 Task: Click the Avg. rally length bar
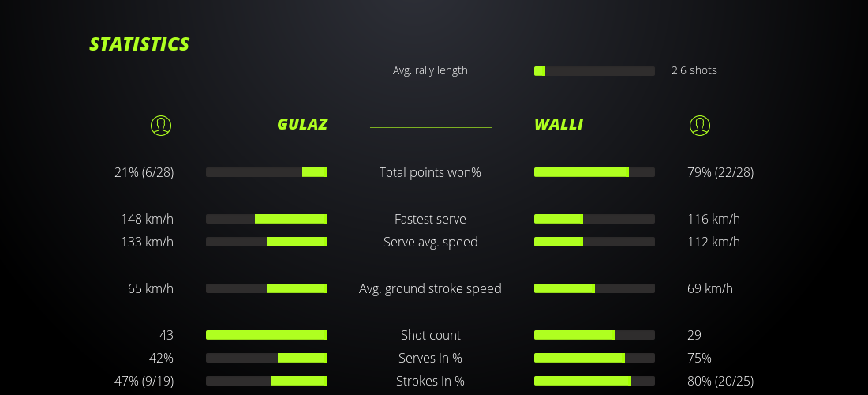pos(594,71)
